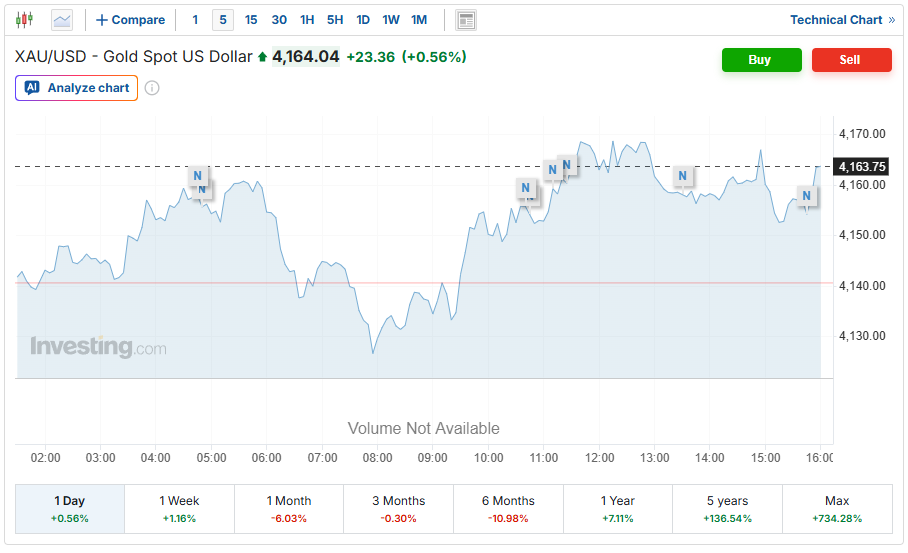Click the AI Analyze chart button
This screenshot has height=553, width=908.
76,88
